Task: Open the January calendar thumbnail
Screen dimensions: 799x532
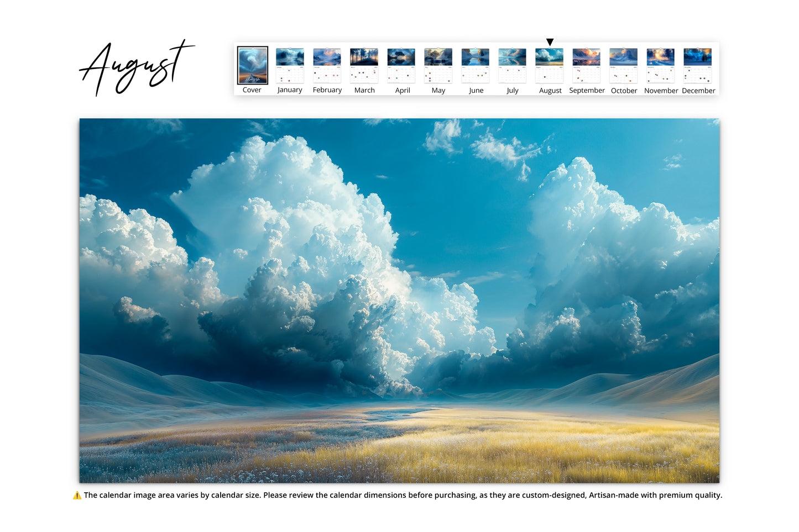Action: (x=290, y=66)
